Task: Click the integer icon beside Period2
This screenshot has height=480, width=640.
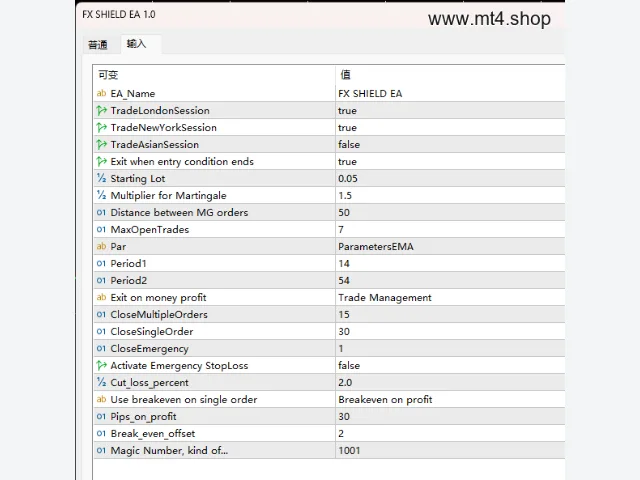Action: [x=102, y=280]
